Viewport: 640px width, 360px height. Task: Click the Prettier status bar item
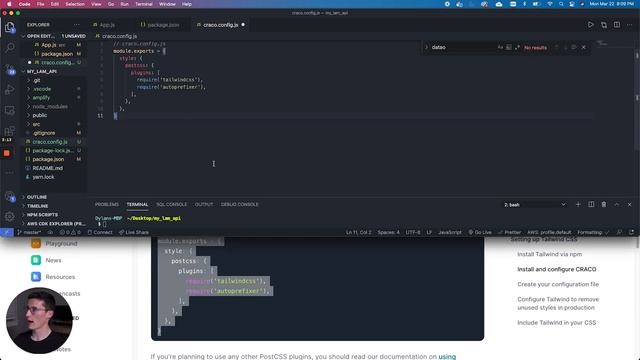click(x=509, y=232)
